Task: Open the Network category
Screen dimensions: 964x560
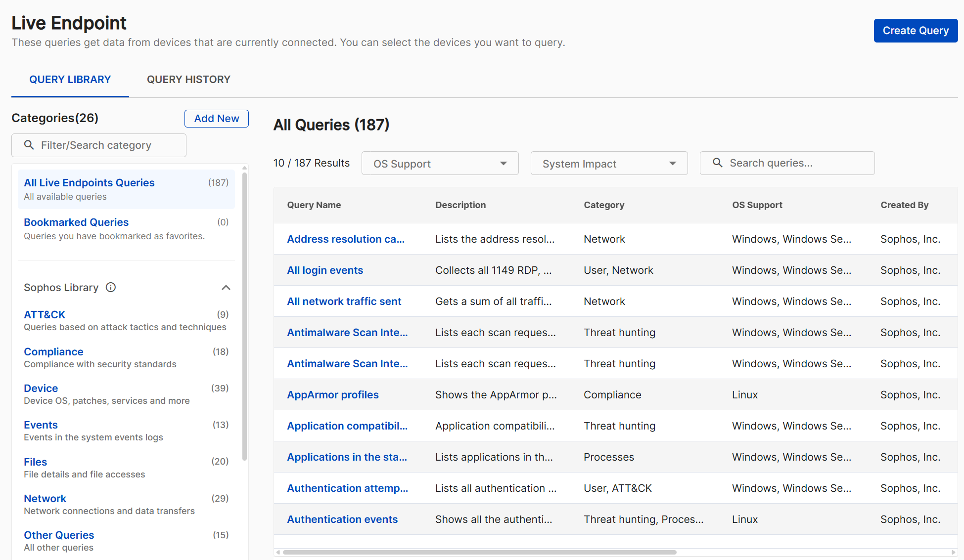Action: [126, 504]
